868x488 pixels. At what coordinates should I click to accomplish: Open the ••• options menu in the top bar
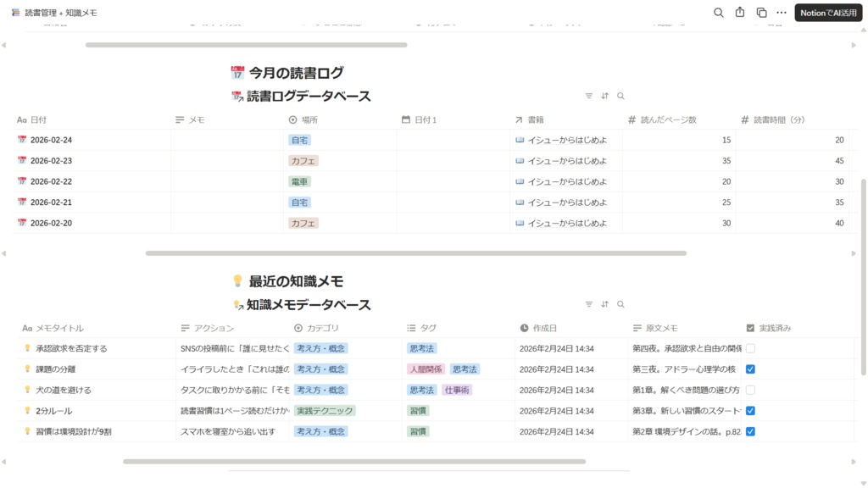(781, 12)
